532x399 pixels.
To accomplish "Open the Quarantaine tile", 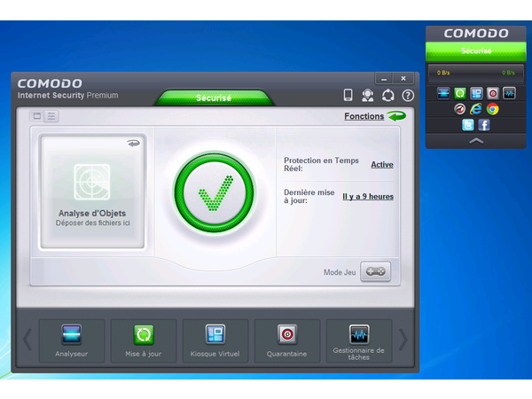I will (x=286, y=340).
